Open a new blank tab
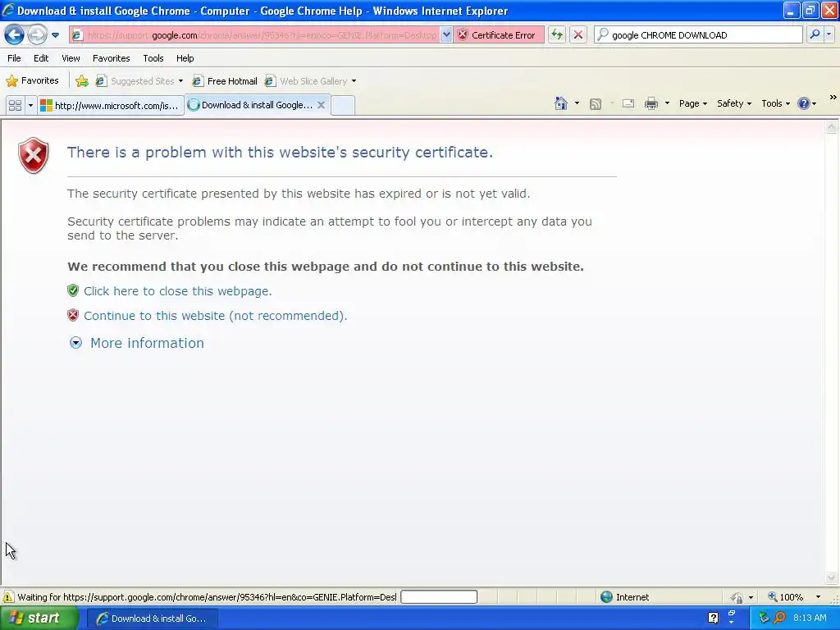 click(x=343, y=105)
